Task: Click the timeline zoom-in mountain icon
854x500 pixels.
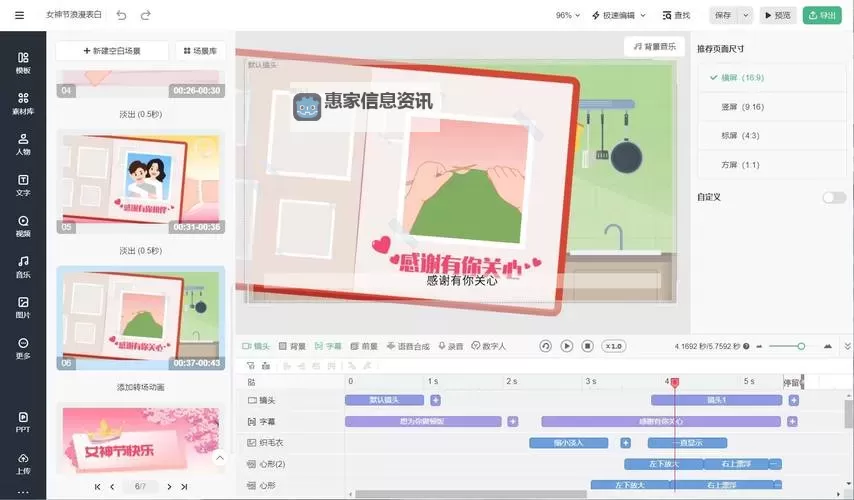Action: (x=828, y=346)
